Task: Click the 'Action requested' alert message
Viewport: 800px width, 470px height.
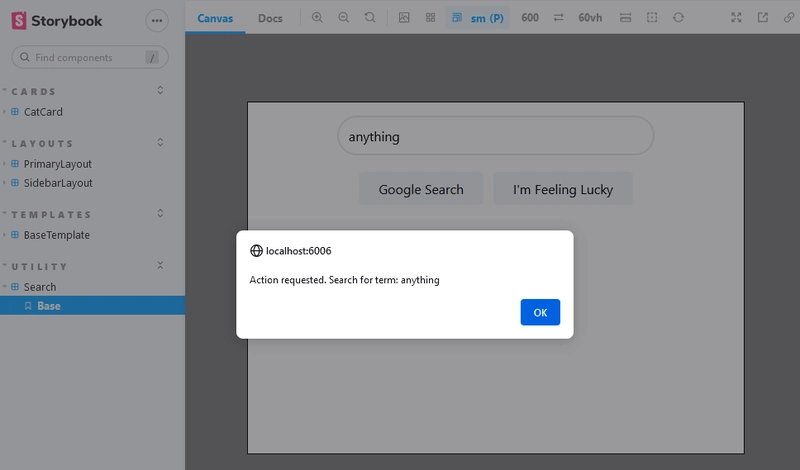Action: click(x=344, y=280)
